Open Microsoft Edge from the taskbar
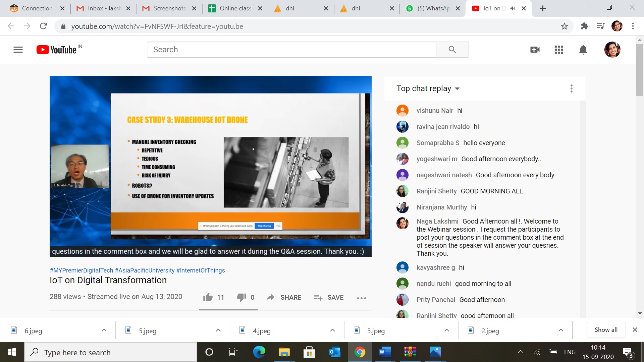Viewport: 644px width, 362px height. pos(259,352)
